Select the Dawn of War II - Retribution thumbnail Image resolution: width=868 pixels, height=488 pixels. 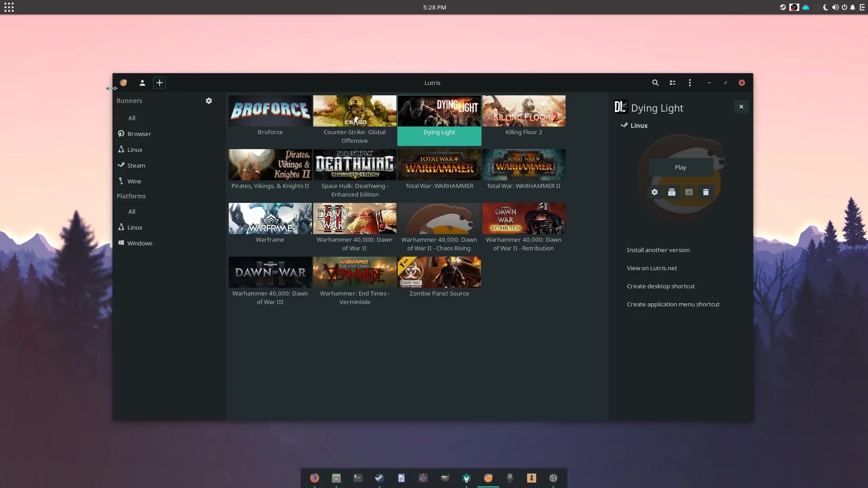coord(524,218)
